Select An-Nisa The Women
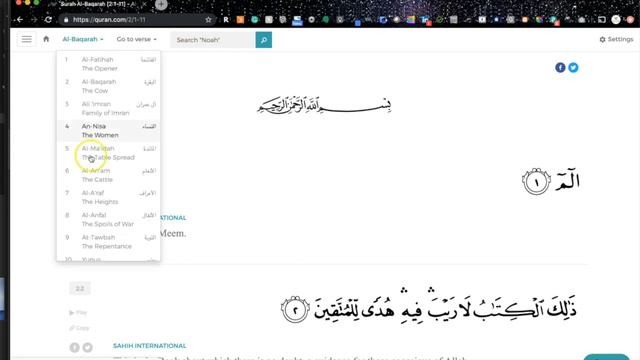 108,131
